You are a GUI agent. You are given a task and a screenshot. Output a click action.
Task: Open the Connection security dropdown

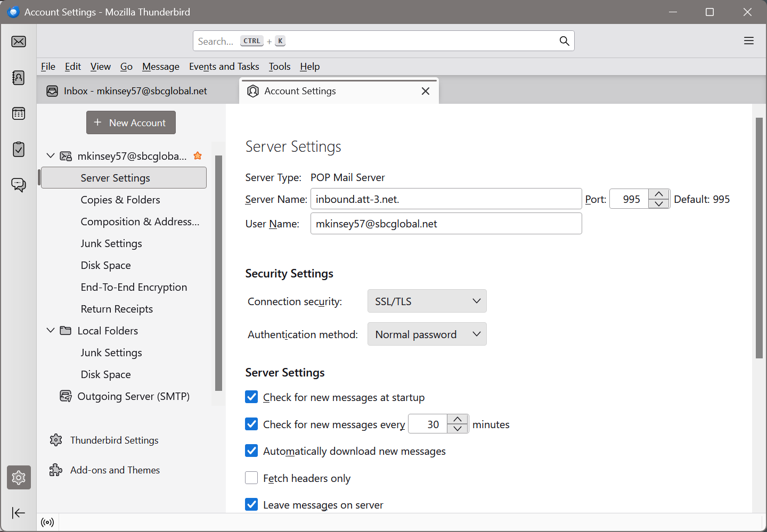(x=427, y=301)
